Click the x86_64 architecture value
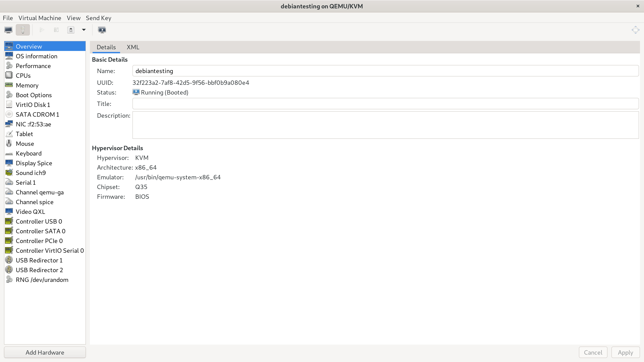Viewport: 644px width, 362px height. pyautogui.click(x=146, y=167)
